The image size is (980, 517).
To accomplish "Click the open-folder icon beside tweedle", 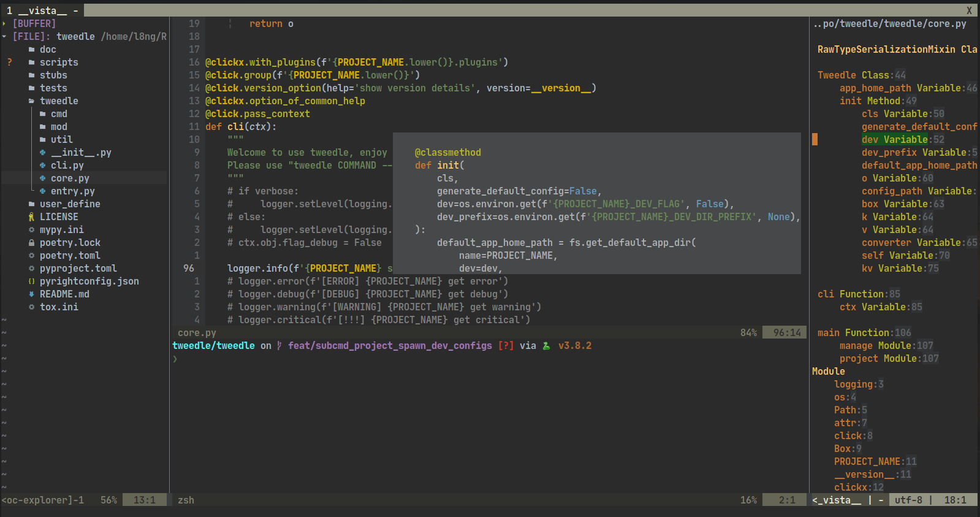I will (31, 101).
